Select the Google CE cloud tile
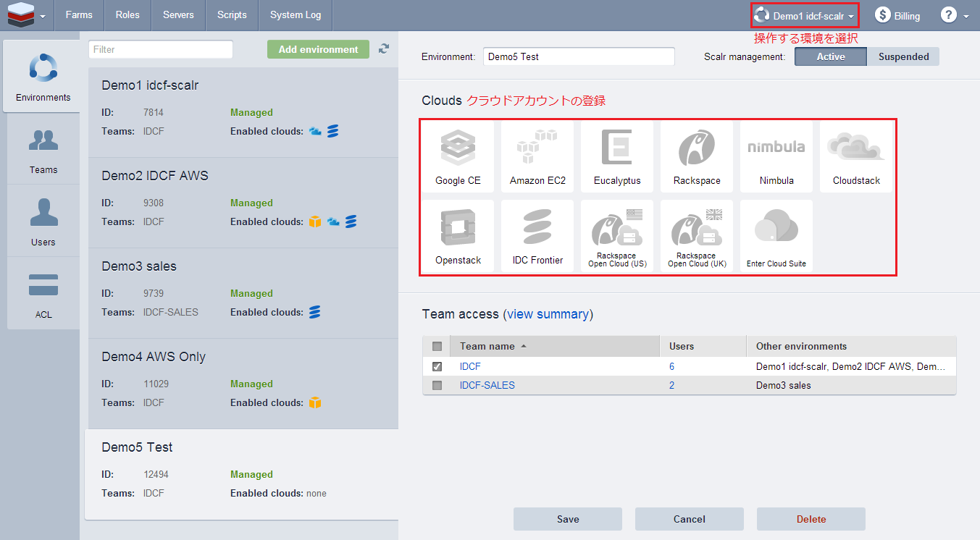980x540 pixels. point(458,156)
